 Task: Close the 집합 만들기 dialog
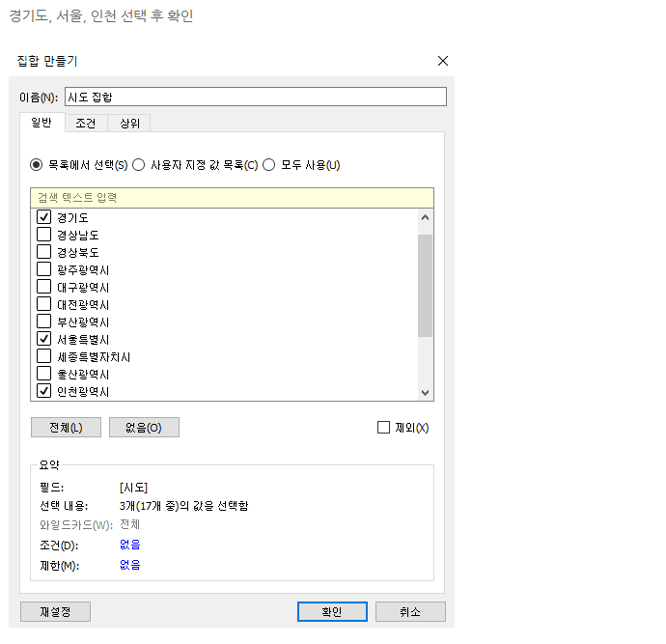[443, 61]
